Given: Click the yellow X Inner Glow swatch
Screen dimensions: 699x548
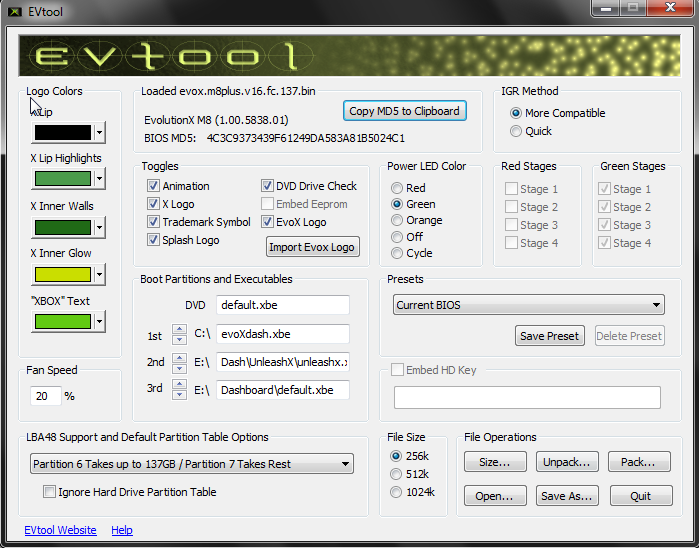Looking at the screenshot, I should 63,274.
